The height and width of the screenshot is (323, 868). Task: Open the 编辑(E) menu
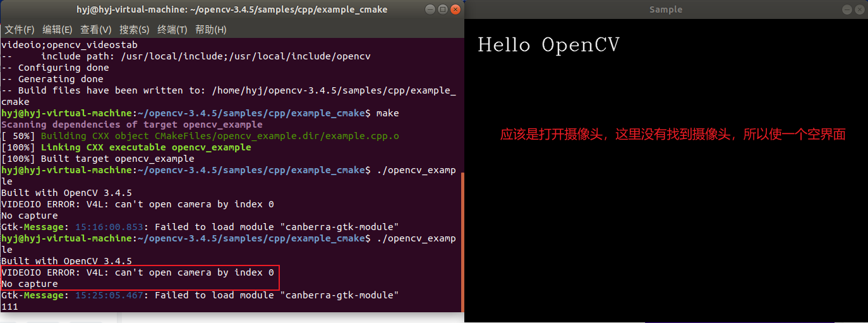pos(57,30)
